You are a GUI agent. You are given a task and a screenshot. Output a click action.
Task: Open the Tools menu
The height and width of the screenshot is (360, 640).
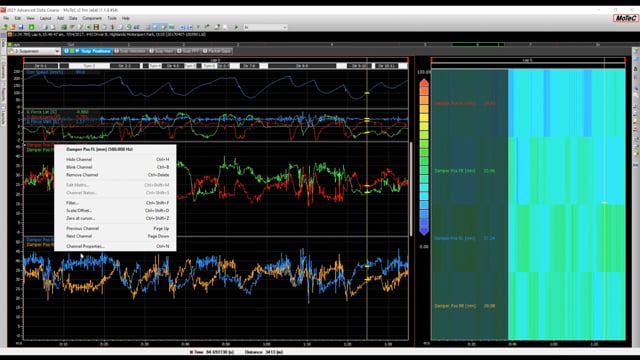pos(112,18)
